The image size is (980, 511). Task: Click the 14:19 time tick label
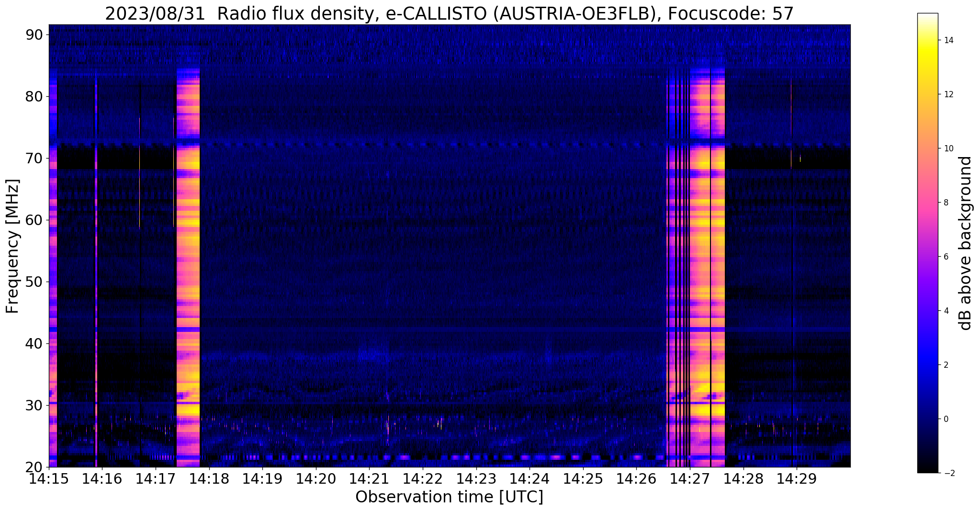click(x=262, y=479)
